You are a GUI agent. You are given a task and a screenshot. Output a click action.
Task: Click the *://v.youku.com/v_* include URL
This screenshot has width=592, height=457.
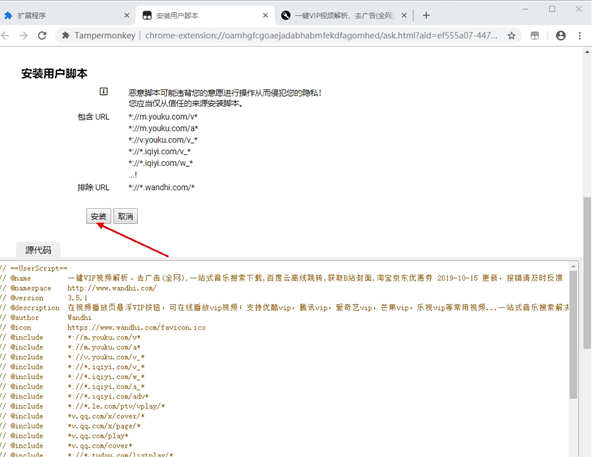[x=163, y=140]
